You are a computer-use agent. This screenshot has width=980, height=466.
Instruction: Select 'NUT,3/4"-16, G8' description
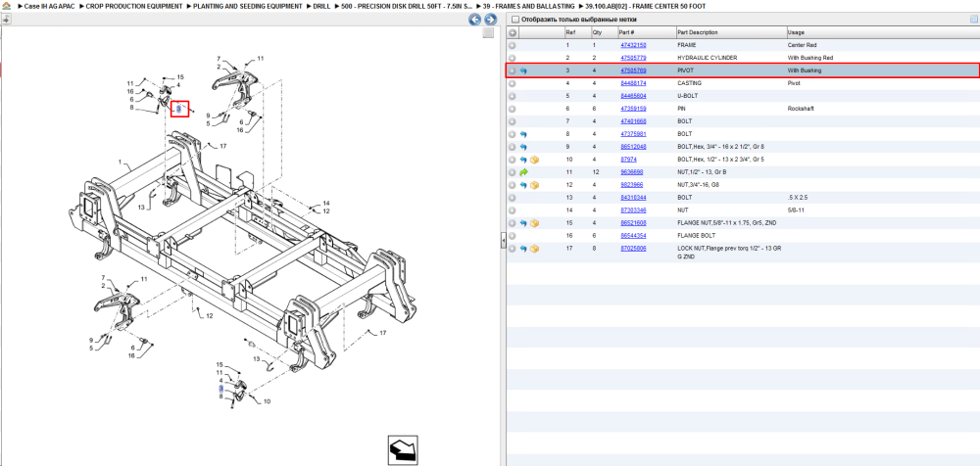tap(700, 186)
